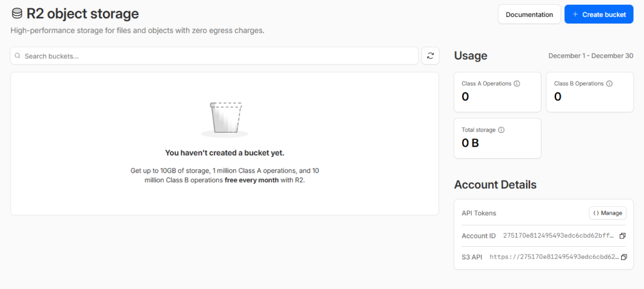Show Class B Operations info tooltip
The image size is (644, 289).
pos(610,83)
